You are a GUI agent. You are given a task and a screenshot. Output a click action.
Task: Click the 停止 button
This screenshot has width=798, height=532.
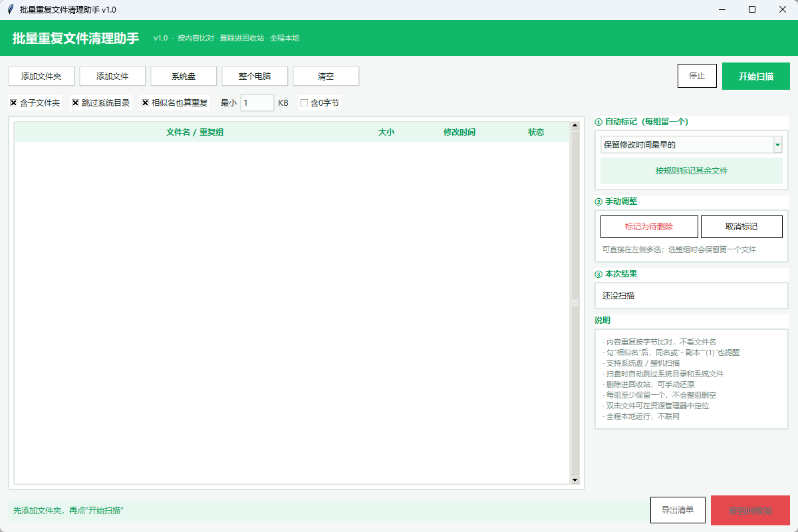click(697, 76)
